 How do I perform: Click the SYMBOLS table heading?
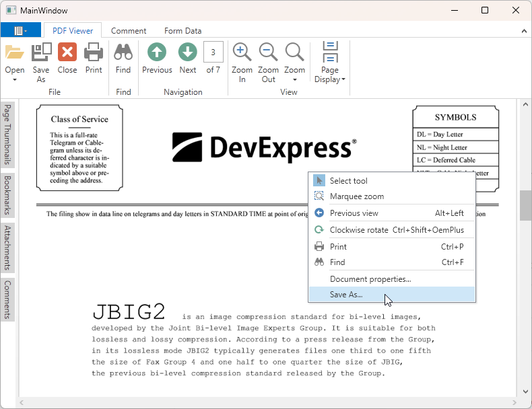click(455, 117)
